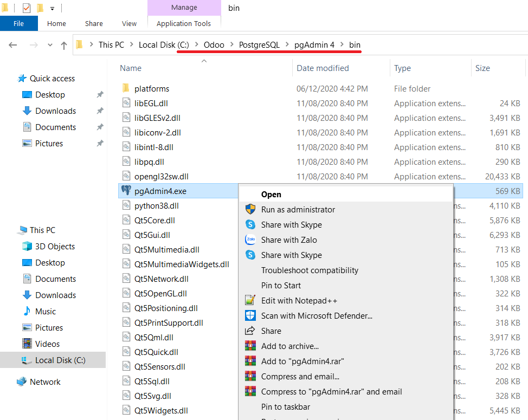
Task: Click Odoo in the address bar path
Action: [214, 45]
